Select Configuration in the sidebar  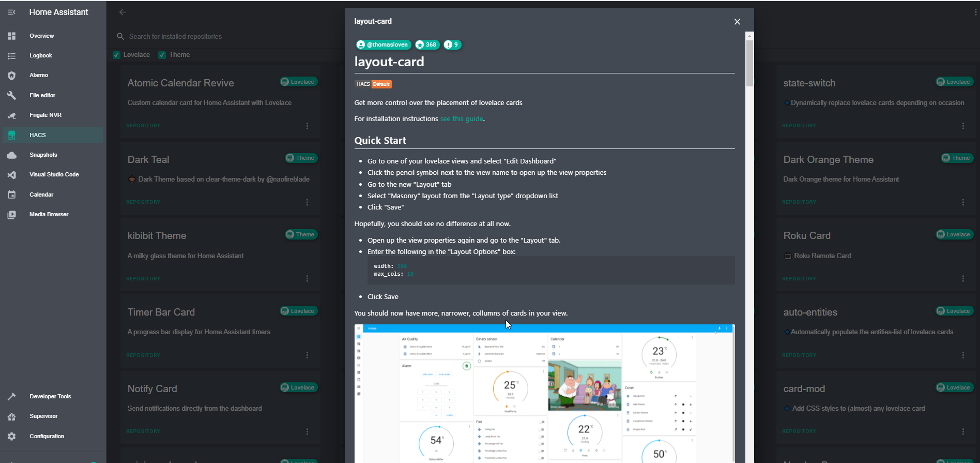pos(53,436)
